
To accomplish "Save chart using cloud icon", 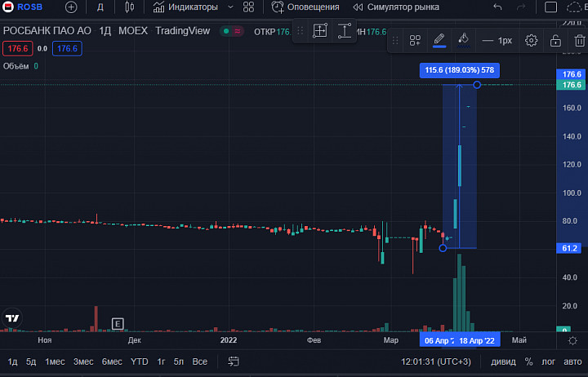I will [574, 7].
